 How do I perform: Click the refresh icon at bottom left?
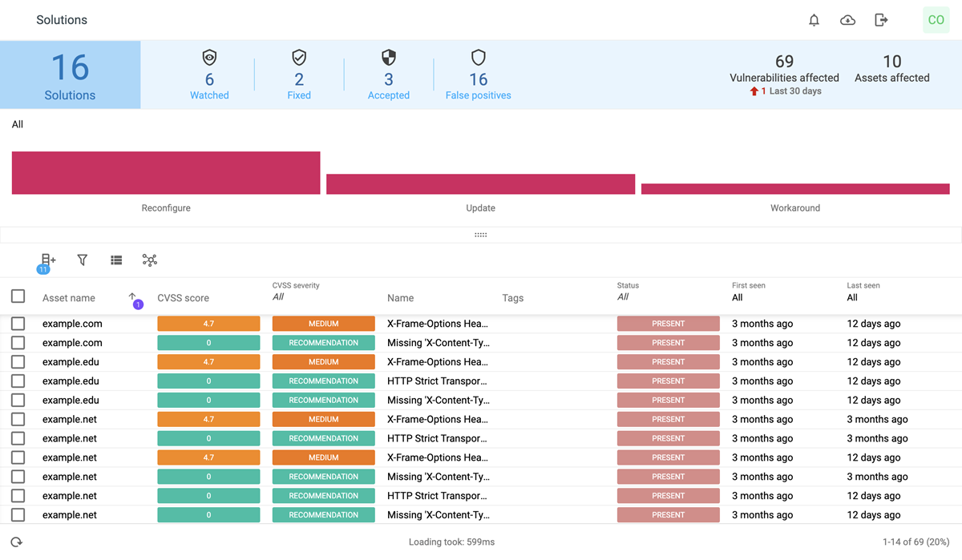tap(16, 542)
